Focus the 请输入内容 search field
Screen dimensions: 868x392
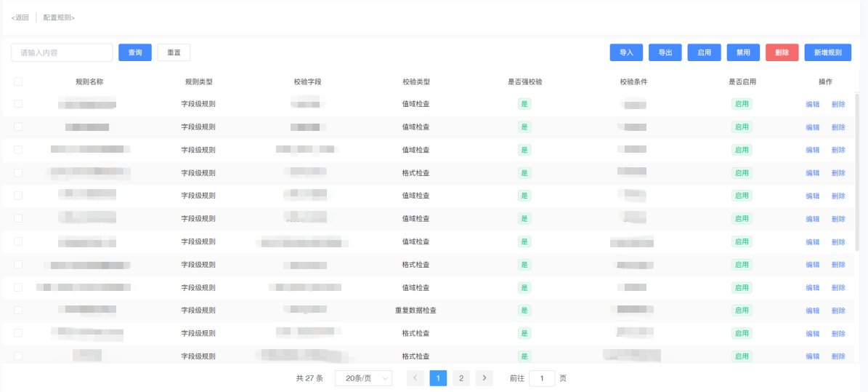click(x=62, y=52)
